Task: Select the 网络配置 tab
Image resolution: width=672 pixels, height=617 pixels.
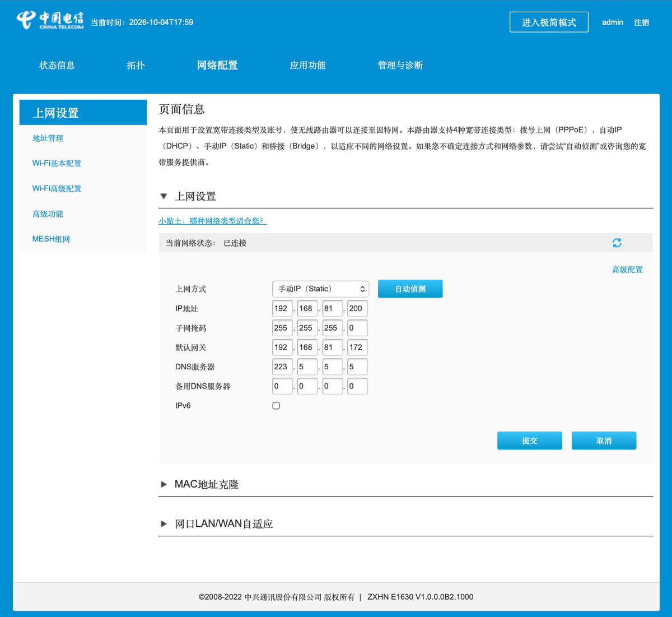Action: [217, 65]
